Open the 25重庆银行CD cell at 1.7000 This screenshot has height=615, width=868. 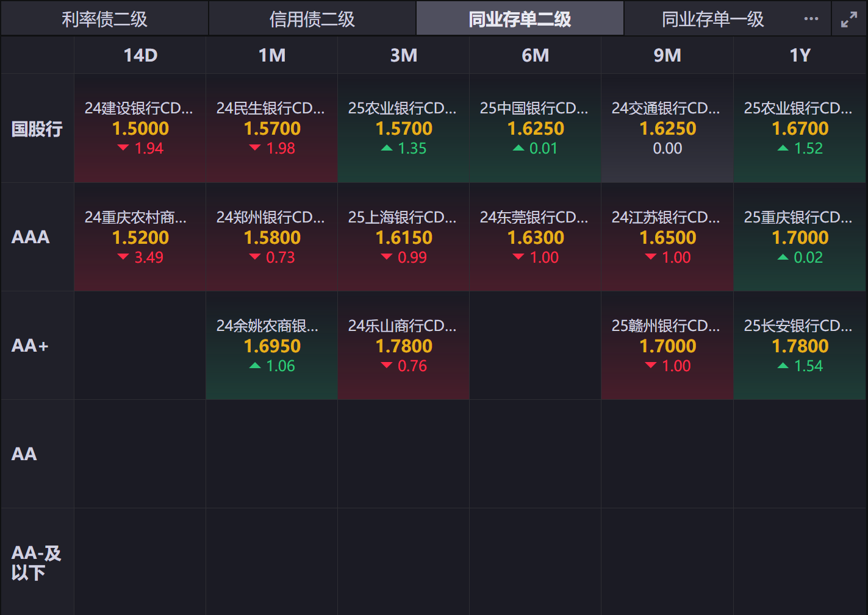coord(800,237)
